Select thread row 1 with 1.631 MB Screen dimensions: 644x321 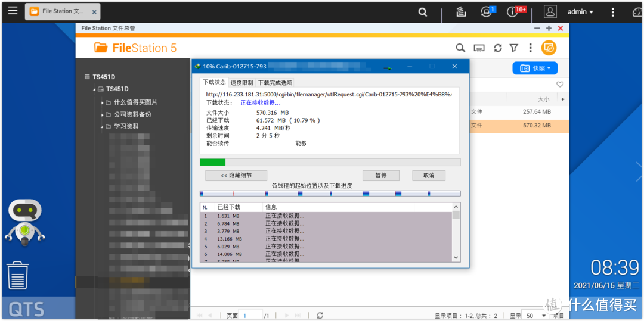pyautogui.click(x=326, y=216)
